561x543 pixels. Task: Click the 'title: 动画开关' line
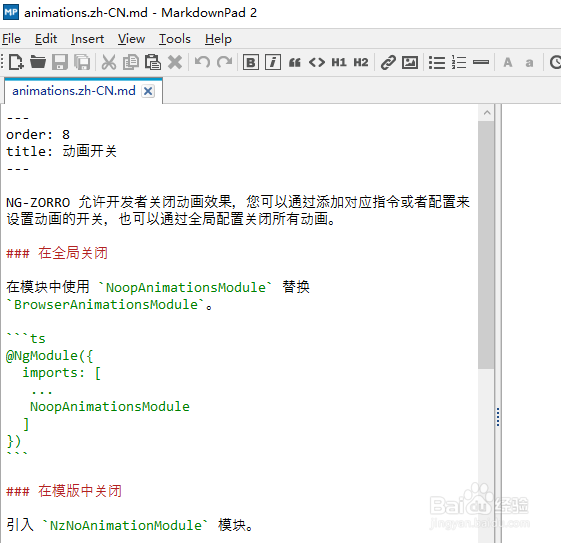61,151
